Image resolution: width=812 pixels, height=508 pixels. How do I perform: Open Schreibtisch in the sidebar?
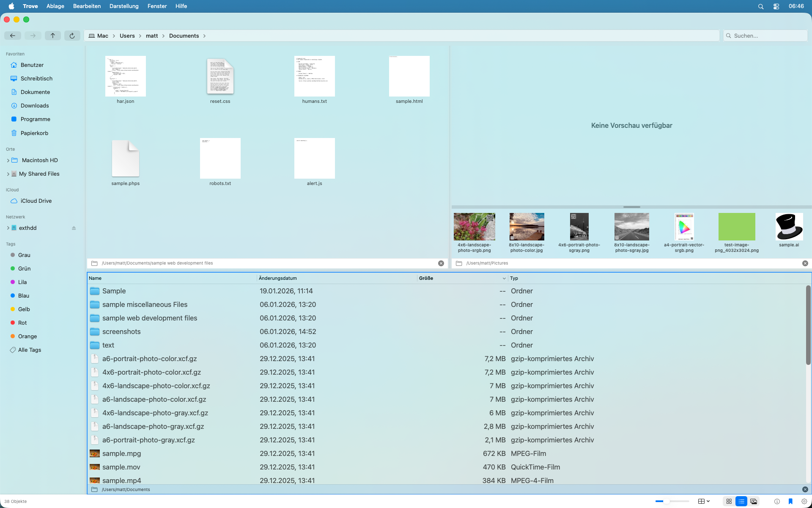(x=36, y=78)
